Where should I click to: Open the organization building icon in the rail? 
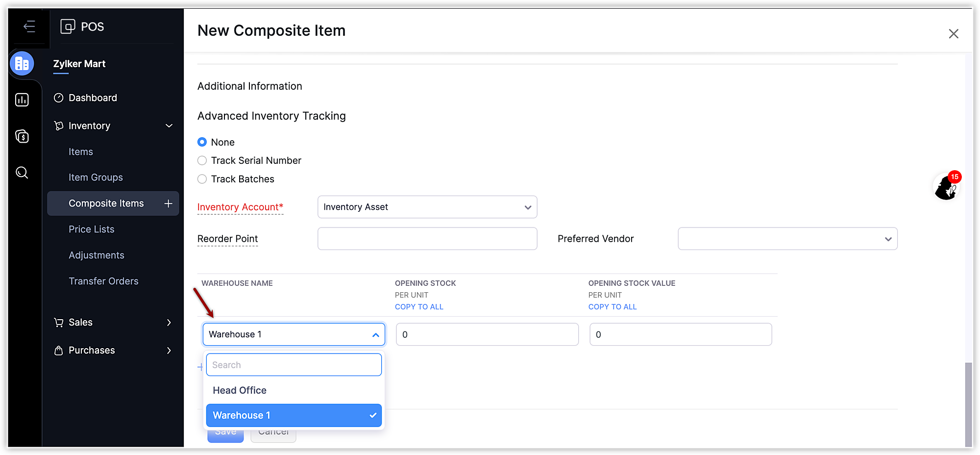[x=22, y=64]
